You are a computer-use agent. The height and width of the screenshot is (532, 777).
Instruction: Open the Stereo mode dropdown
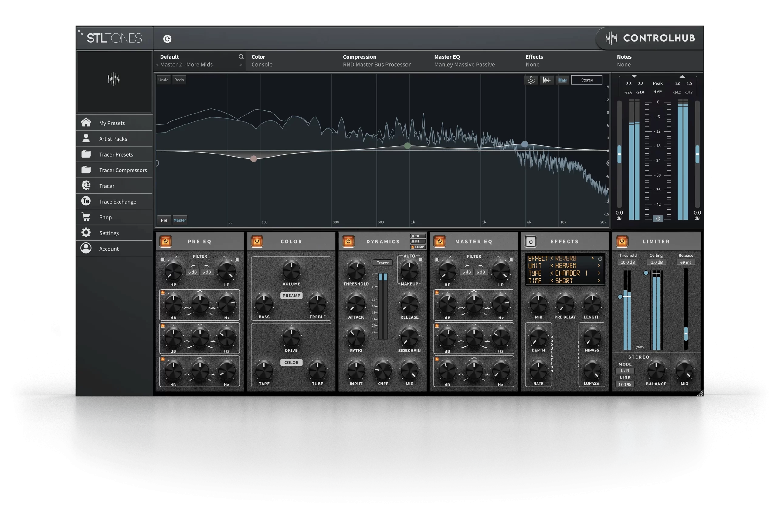click(x=587, y=80)
